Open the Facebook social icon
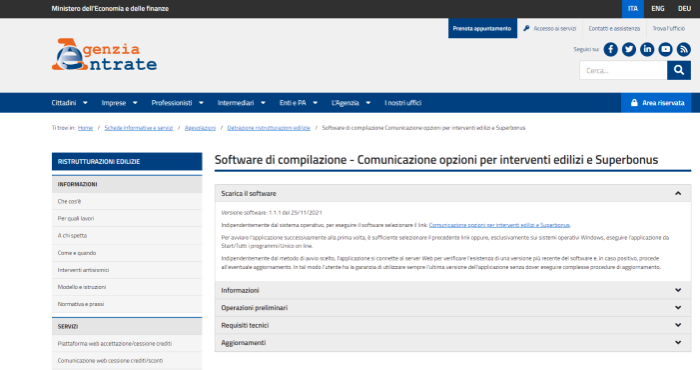Image resolution: width=700 pixels, height=370 pixels. click(611, 49)
